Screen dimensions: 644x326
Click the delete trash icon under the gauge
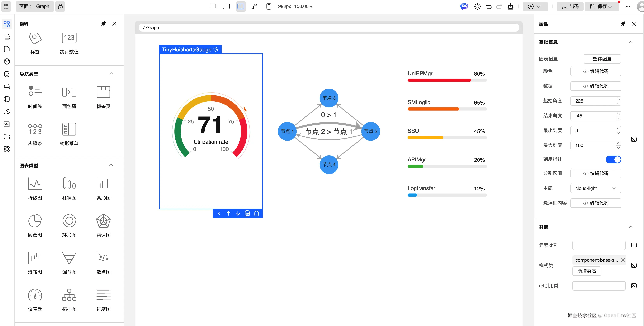256,213
